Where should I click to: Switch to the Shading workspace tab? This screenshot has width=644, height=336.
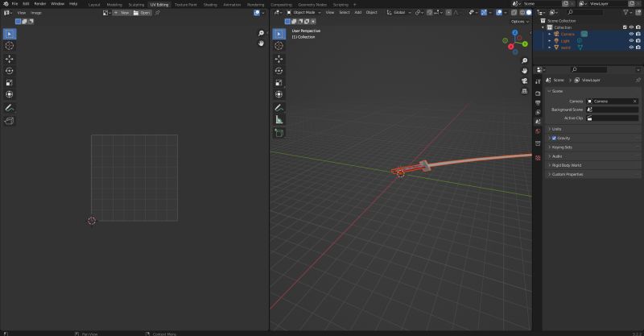click(x=210, y=5)
